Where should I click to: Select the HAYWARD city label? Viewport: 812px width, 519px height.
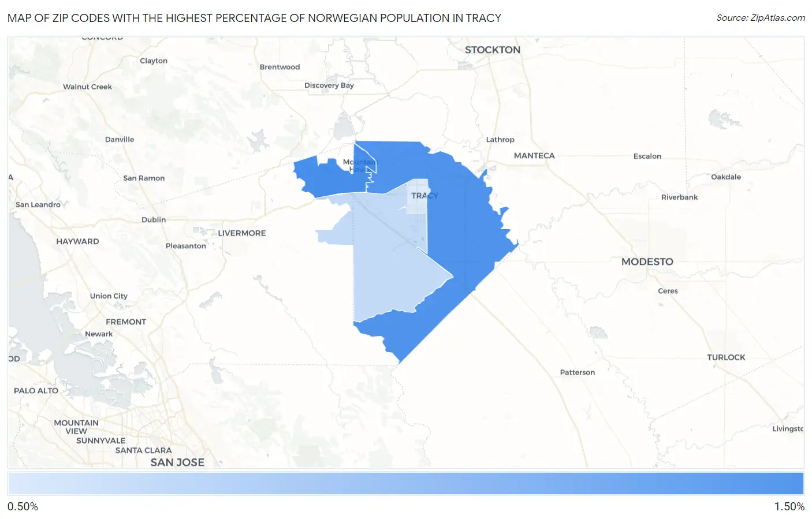pyautogui.click(x=77, y=241)
